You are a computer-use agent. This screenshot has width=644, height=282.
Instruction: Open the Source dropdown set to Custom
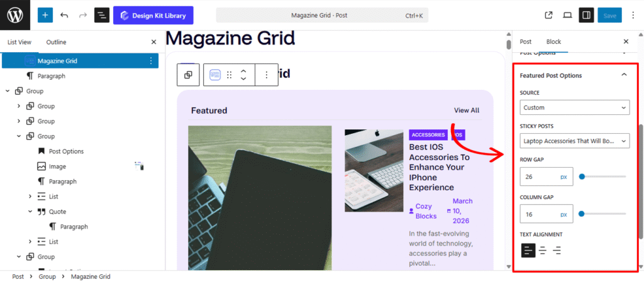(x=574, y=107)
